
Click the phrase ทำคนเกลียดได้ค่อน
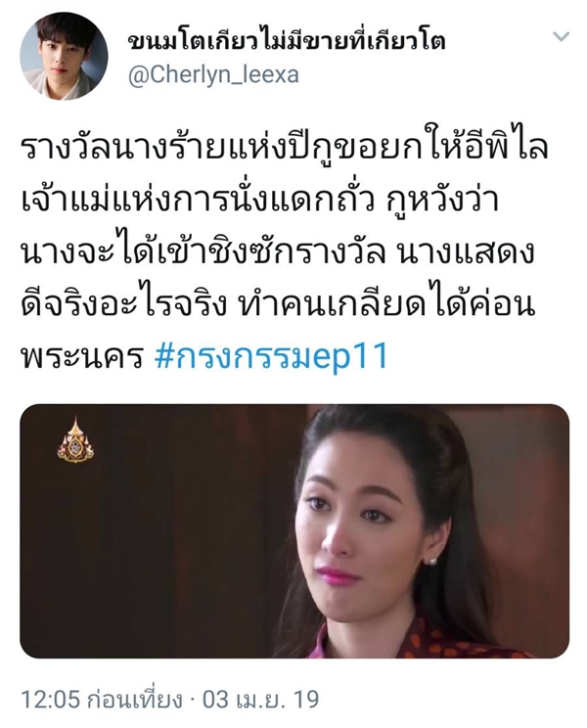click(385, 306)
